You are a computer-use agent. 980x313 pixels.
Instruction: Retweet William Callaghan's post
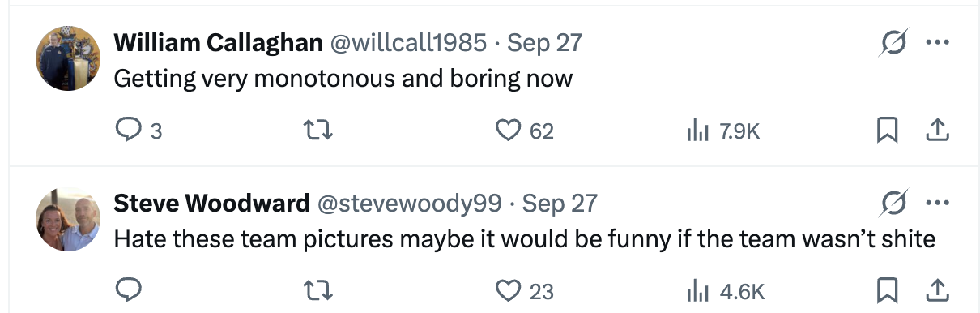coord(318,130)
